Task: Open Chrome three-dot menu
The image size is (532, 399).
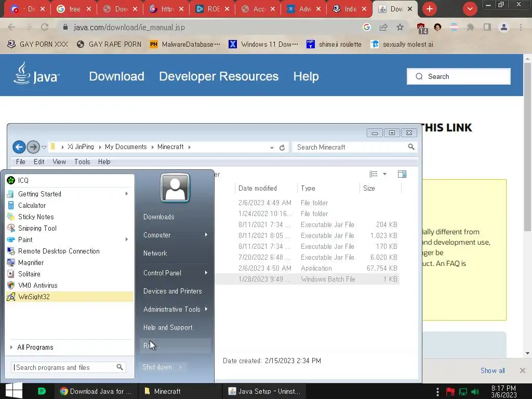Action: [521, 27]
